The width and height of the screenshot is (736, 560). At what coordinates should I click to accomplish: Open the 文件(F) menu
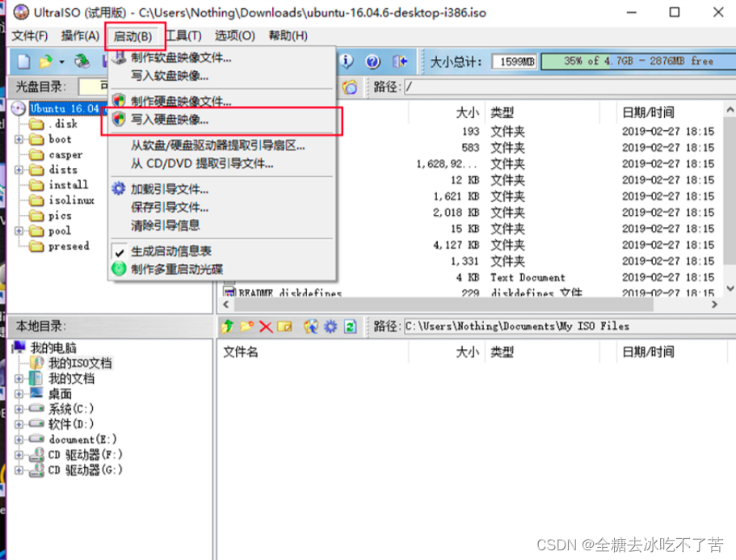(x=30, y=36)
